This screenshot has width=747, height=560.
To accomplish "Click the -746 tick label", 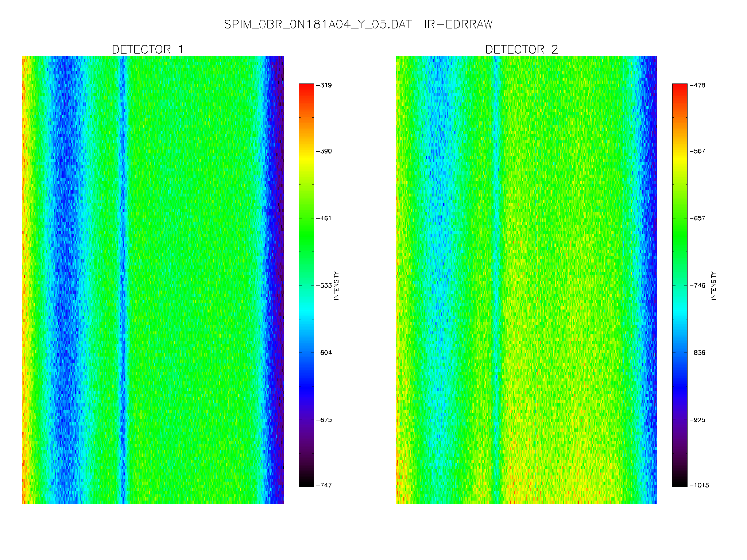I will [x=697, y=285].
